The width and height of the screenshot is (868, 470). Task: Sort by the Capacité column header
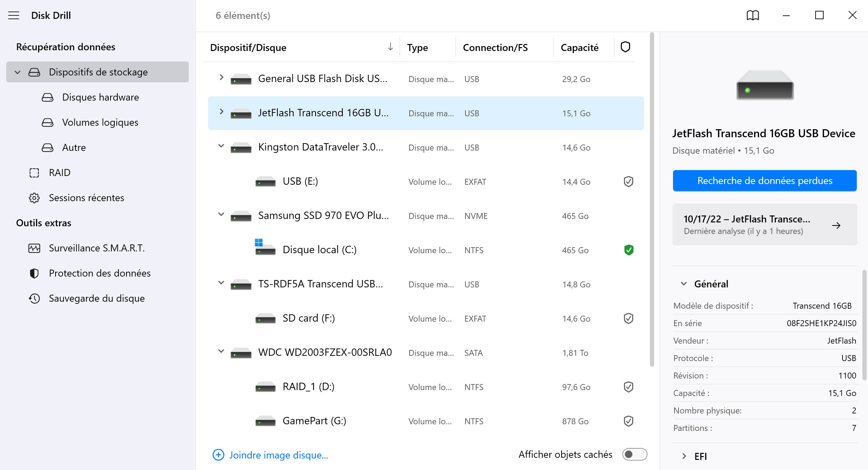pos(579,48)
